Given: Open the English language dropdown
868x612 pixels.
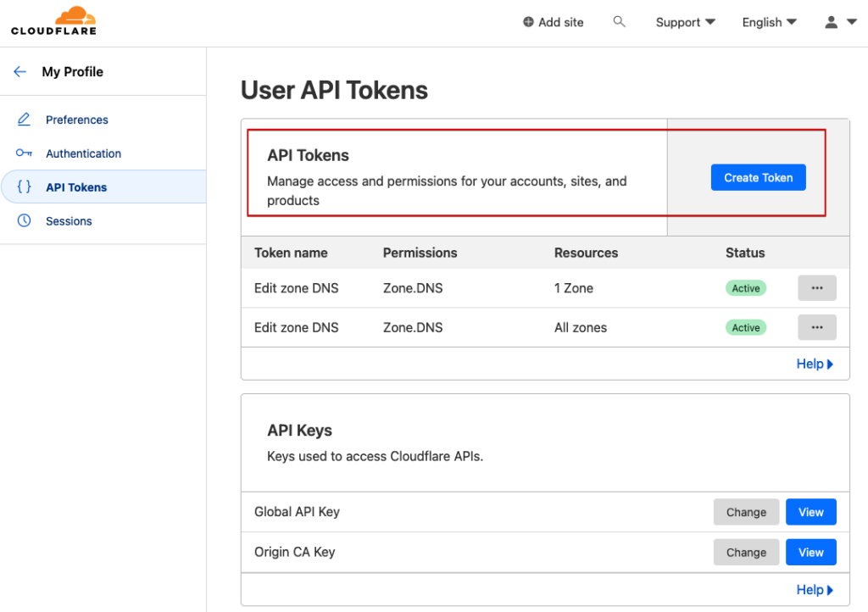Looking at the screenshot, I should (x=769, y=22).
